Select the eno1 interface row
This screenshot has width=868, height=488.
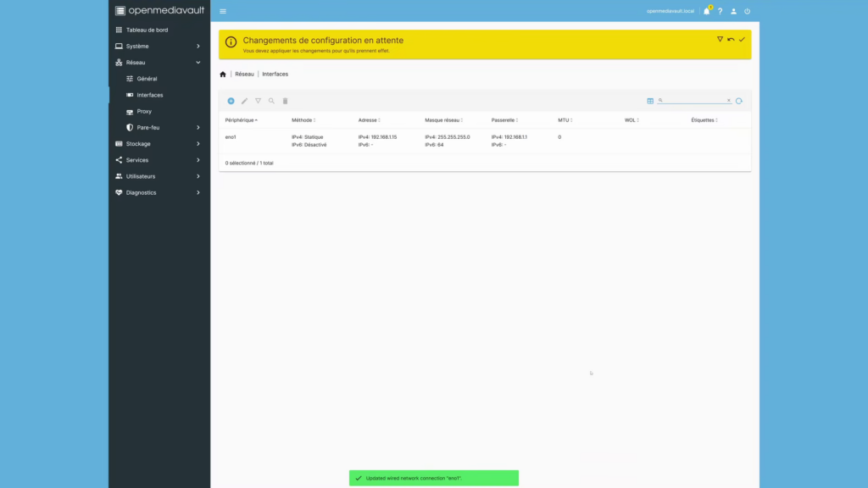[424, 141]
